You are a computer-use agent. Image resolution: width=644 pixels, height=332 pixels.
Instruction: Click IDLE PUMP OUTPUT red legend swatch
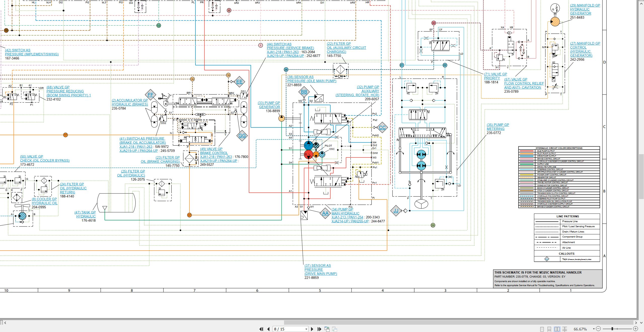[x=527, y=151]
